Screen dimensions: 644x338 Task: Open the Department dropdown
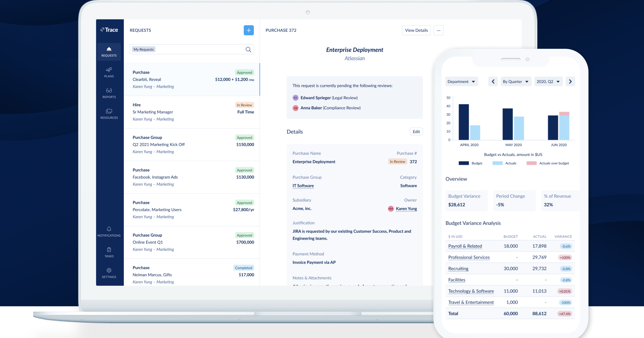tap(461, 81)
